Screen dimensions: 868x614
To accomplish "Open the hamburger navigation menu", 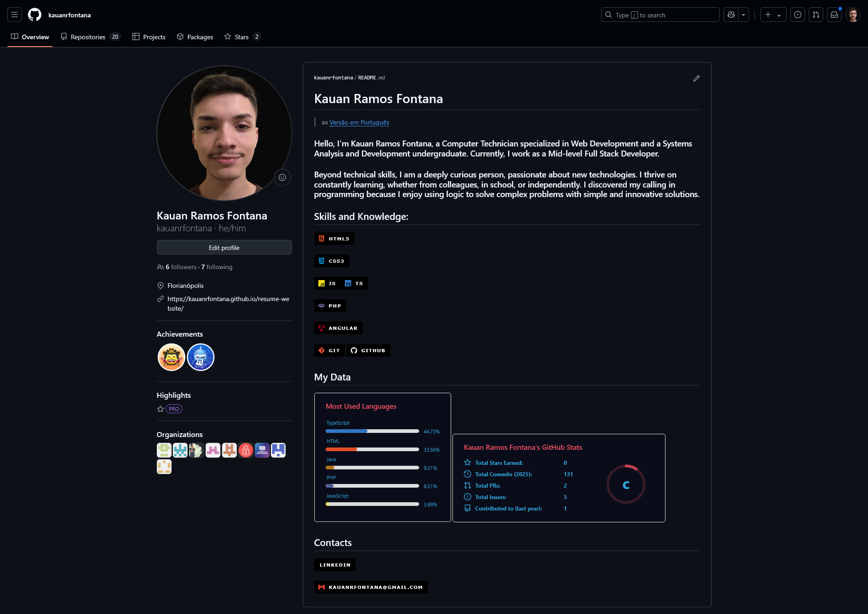I will (x=15, y=15).
